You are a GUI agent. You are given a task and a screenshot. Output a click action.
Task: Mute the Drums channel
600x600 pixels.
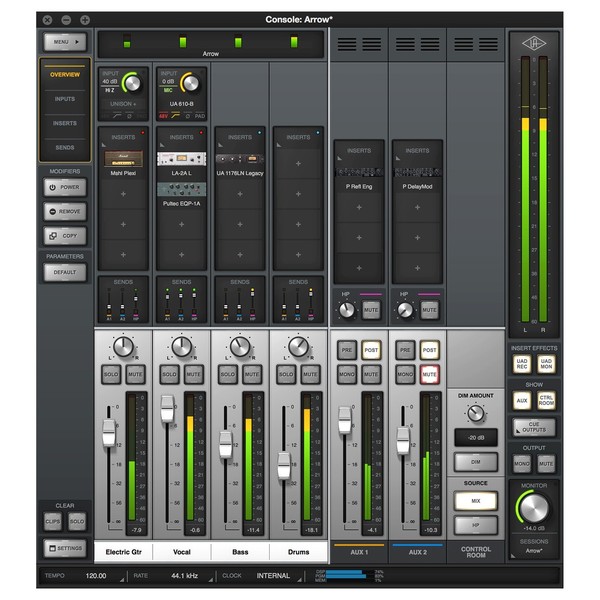310,374
